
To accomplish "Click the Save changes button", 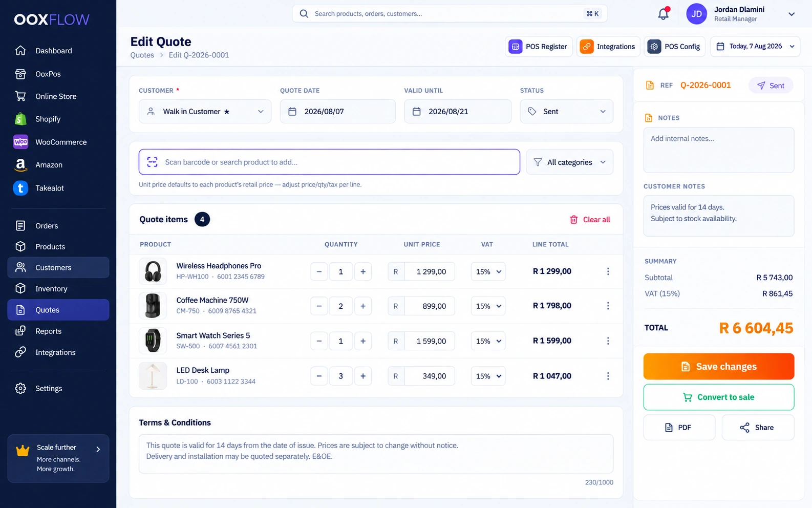I will pyautogui.click(x=718, y=367).
